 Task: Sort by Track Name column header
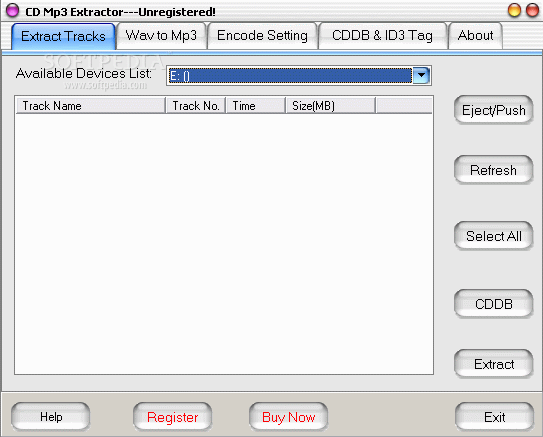pyautogui.click(x=90, y=106)
